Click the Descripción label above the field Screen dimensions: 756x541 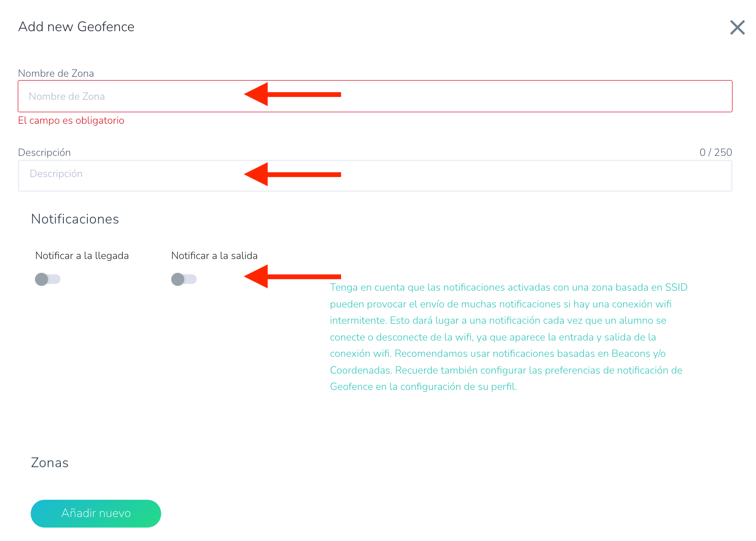[44, 153]
